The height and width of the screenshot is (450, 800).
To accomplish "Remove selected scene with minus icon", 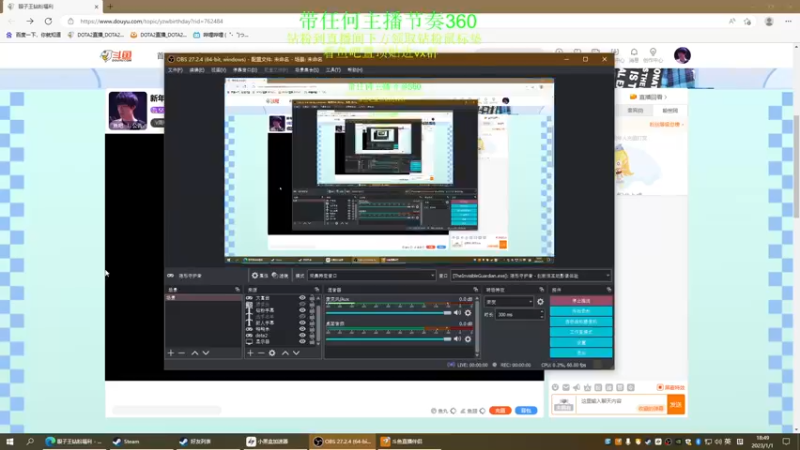I will tap(182, 353).
